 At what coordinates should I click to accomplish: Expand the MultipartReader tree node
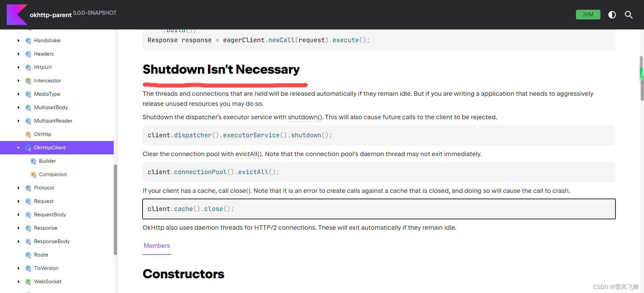point(19,121)
